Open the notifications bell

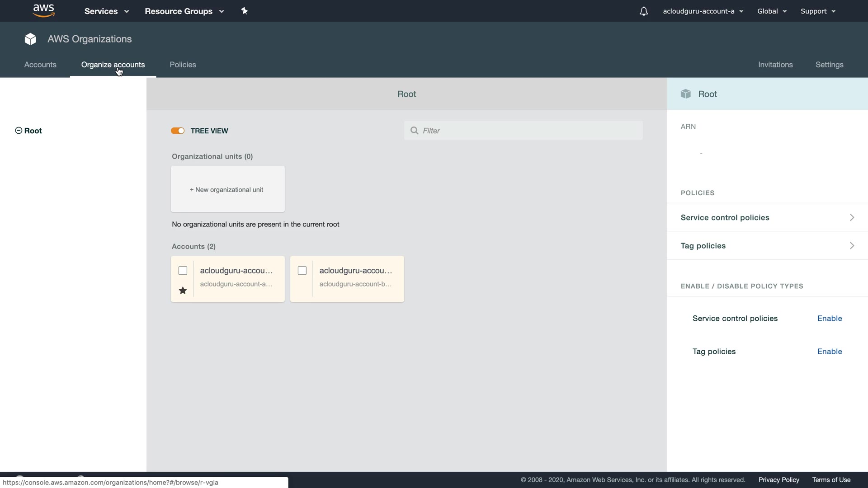pyautogui.click(x=644, y=11)
